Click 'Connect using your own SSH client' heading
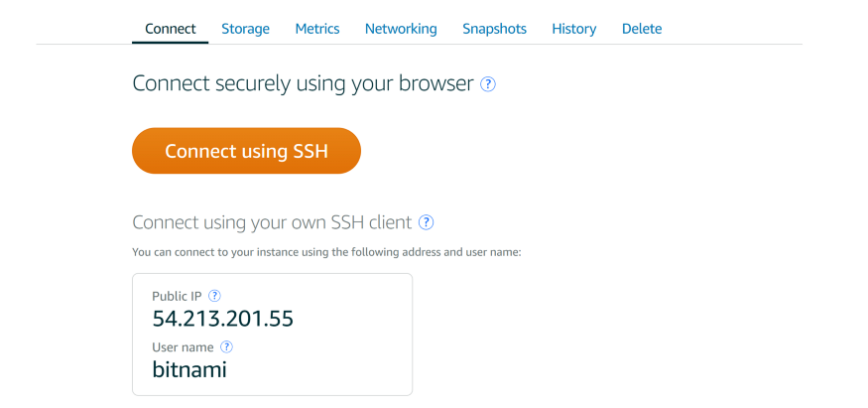Screen dimensions: 868x408 (272, 222)
